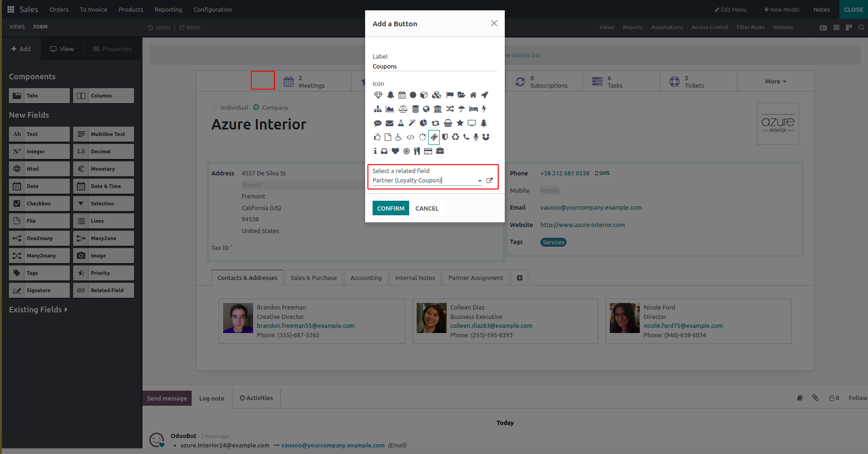
Task: Cancel the Add a Button dialog
Action: (427, 208)
